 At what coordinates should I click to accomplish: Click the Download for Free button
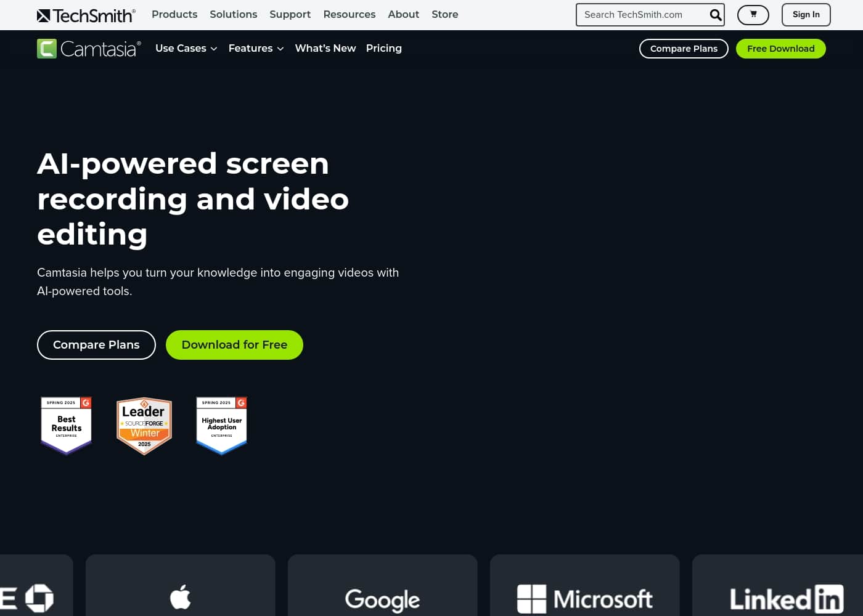234,345
